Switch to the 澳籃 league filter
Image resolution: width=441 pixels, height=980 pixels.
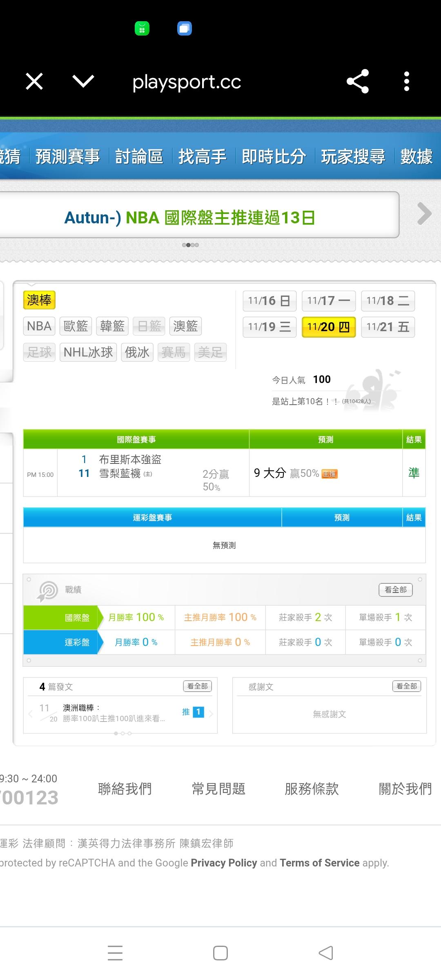click(x=185, y=326)
